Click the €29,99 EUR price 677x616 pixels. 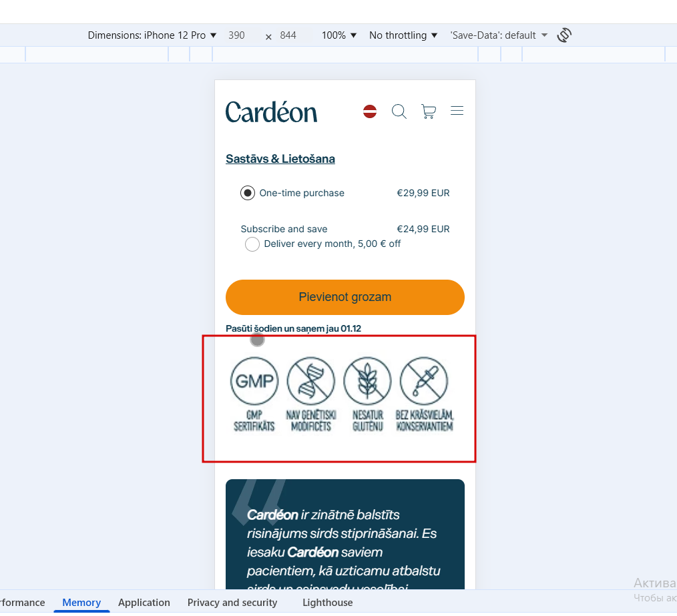tap(423, 193)
